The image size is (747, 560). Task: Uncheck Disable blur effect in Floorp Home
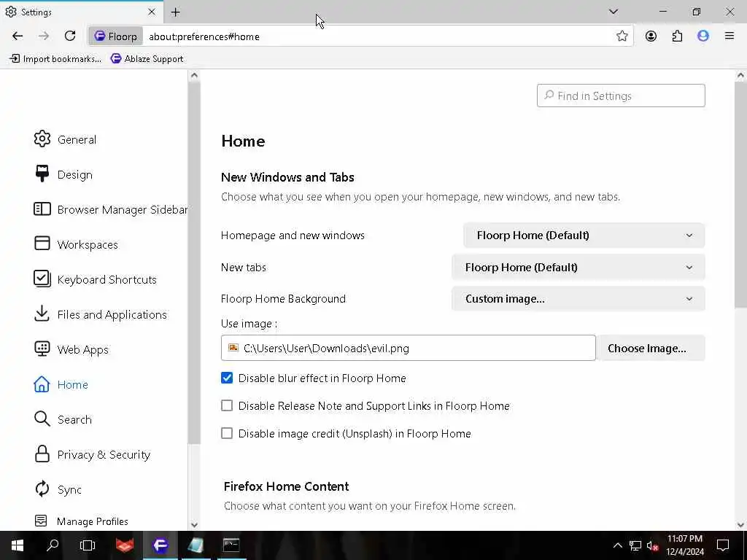pos(227,378)
